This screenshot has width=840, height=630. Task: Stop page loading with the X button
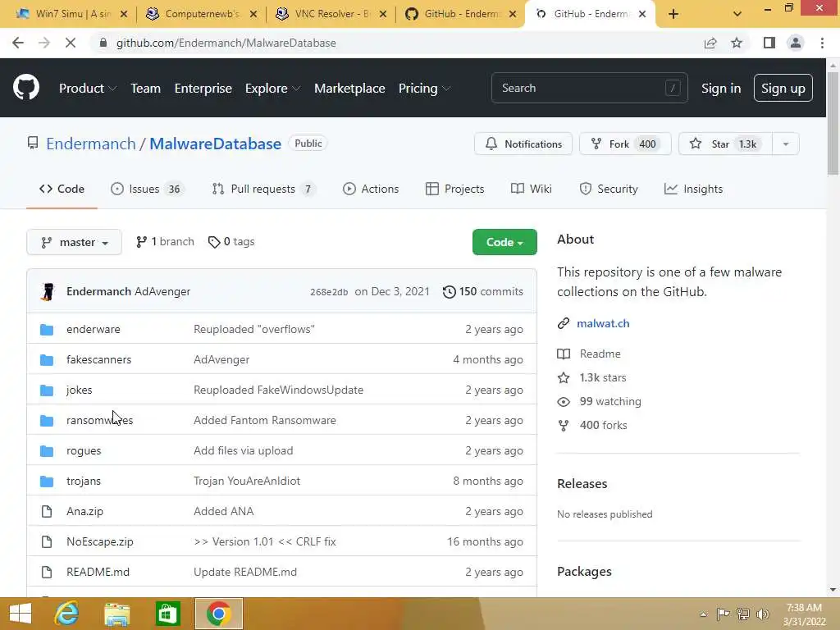(x=71, y=43)
